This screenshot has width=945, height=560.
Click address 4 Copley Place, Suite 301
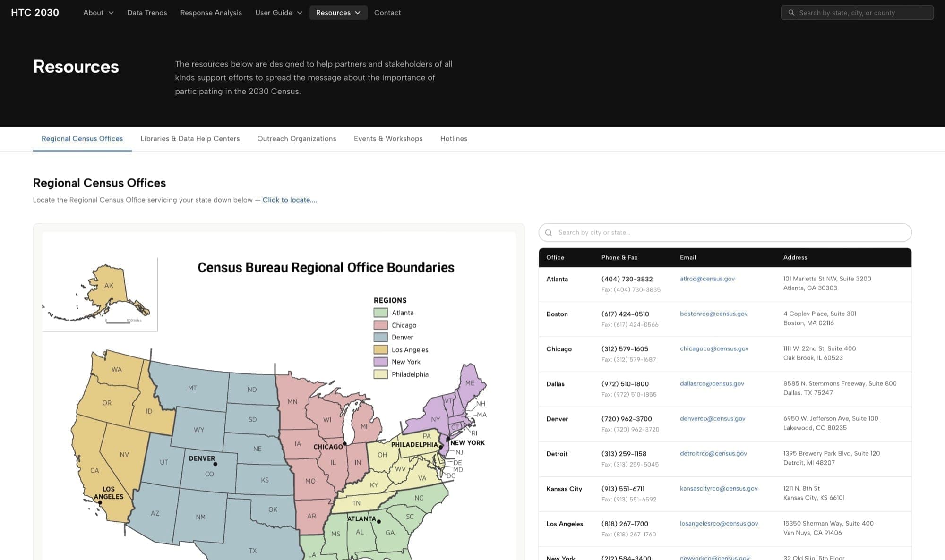820,314
